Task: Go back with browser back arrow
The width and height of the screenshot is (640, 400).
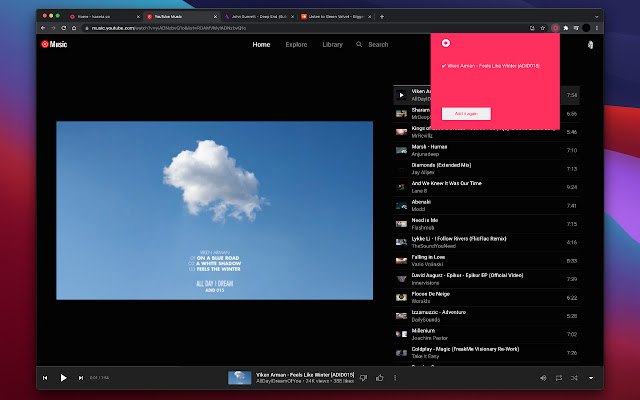Action: pos(43,28)
